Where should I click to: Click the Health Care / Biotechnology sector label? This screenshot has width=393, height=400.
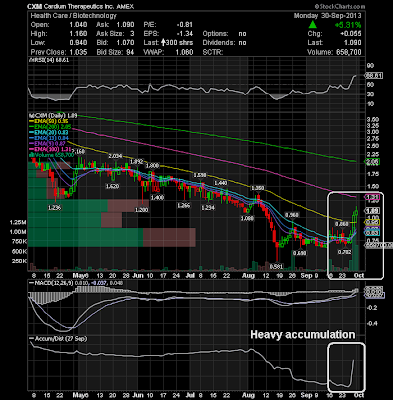(74, 16)
